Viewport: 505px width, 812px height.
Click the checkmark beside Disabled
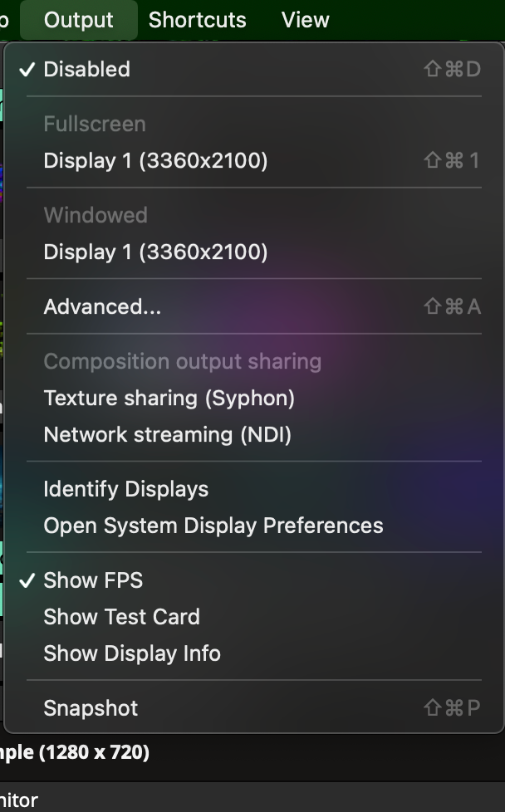click(27, 70)
